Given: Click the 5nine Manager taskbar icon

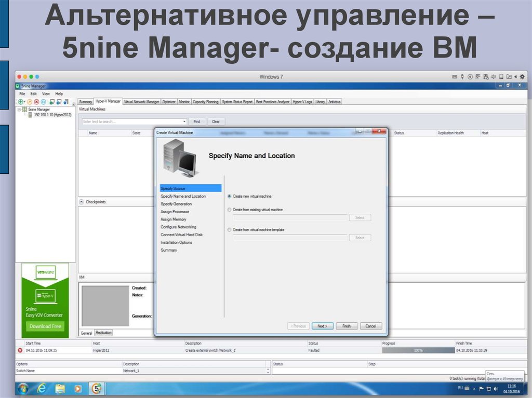Looking at the screenshot, I should click(97, 388).
